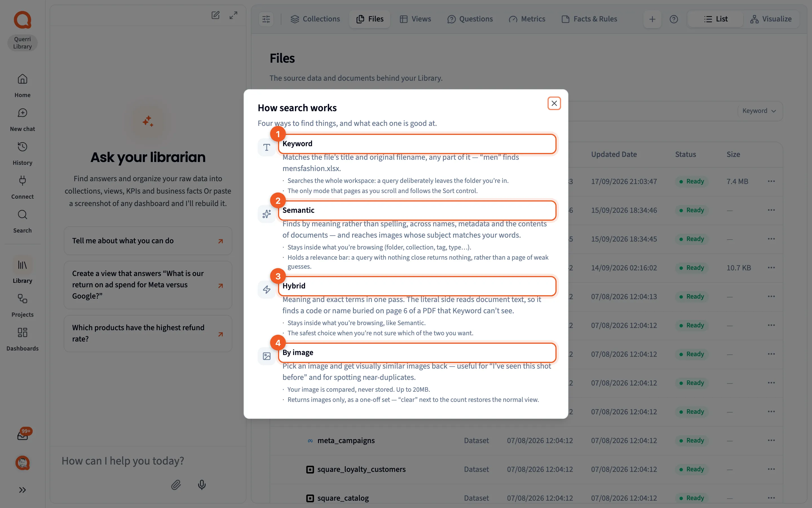Click suggestion Which products have highest refund rate
Viewport: 812px width, 508px height.
(x=148, y=333)
